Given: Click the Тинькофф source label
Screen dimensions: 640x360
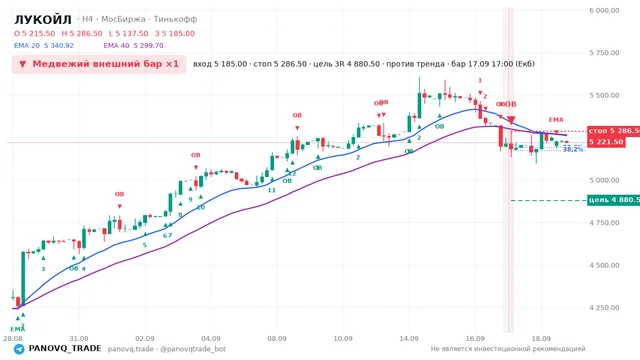Looking at the screenshot, I should click(175, 19).
